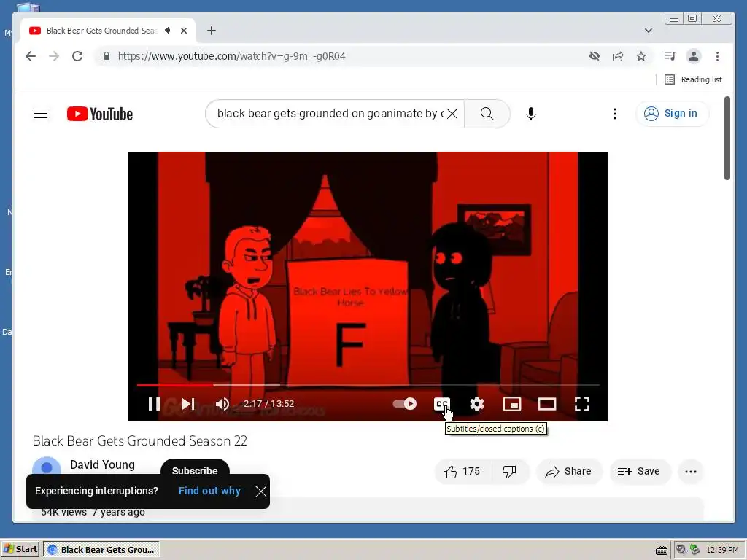
Task: Open YouTube three-dot settings menu
Action: [614, 113]
